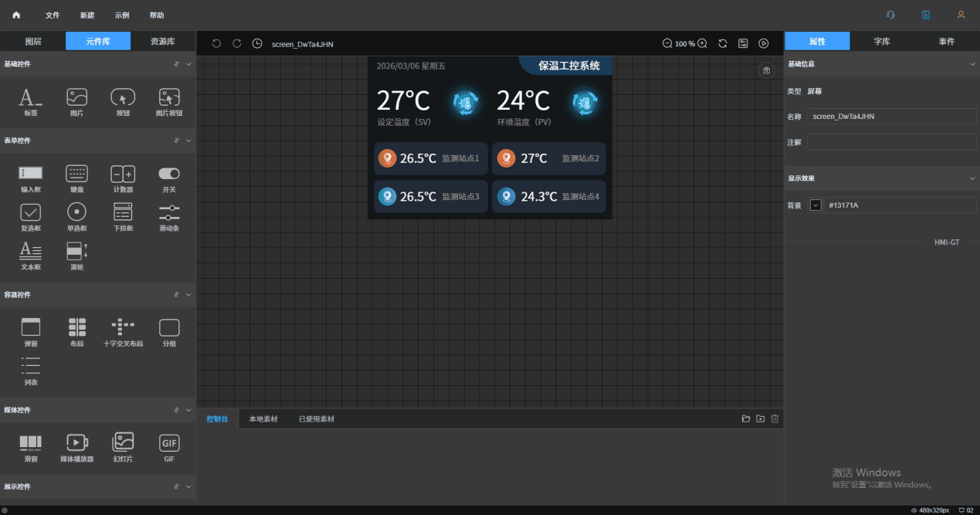980x515 pixels.
Task: Sort the 基础控件 section items
Action: (x=177, y=64)
